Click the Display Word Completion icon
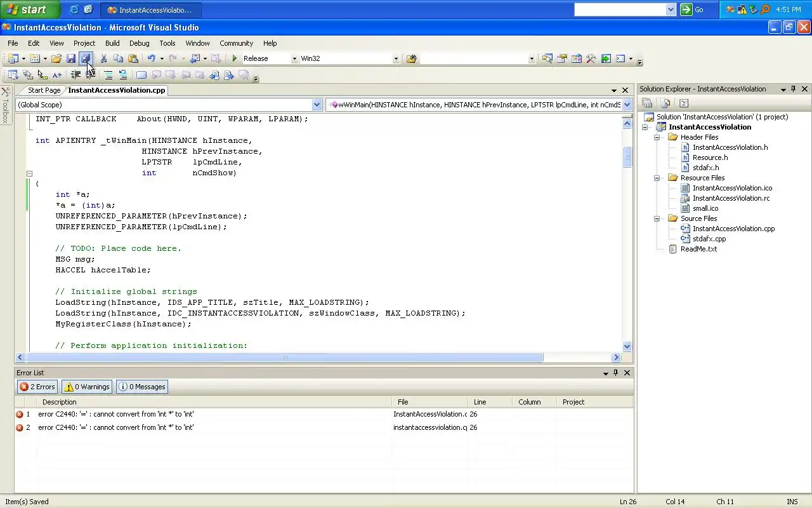 tap(56, 75)
